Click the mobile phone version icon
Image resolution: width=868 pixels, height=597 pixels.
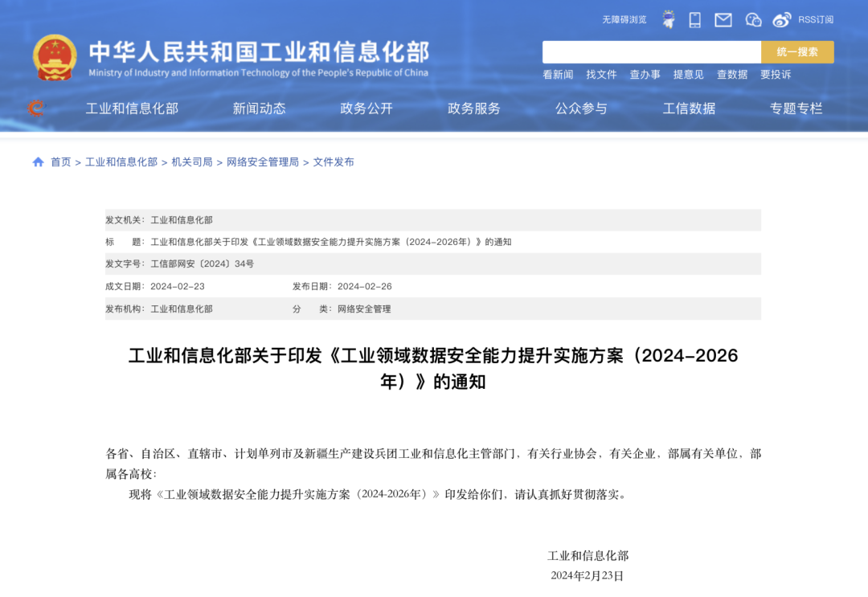point(695,19)
